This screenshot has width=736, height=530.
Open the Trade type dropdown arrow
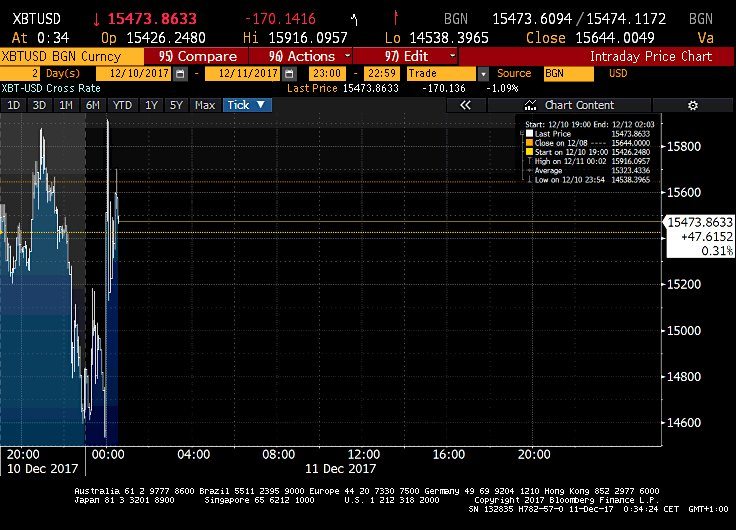483,74
